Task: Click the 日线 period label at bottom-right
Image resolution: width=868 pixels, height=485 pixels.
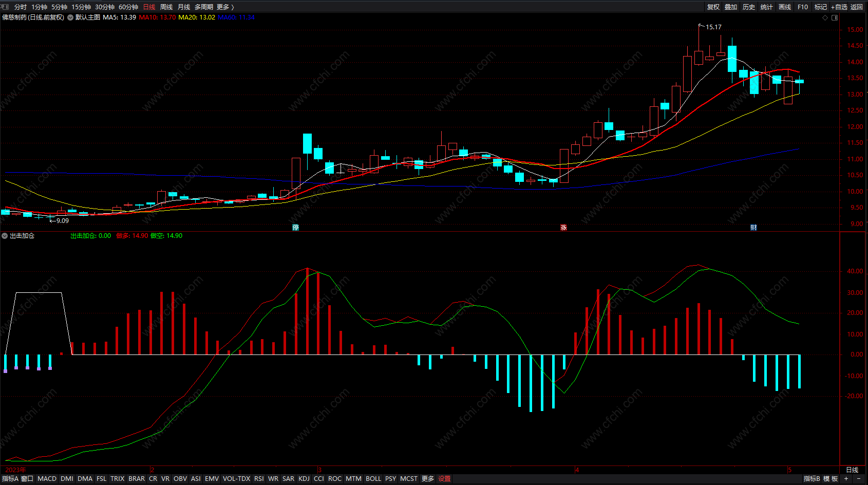Action: (852, 470)
